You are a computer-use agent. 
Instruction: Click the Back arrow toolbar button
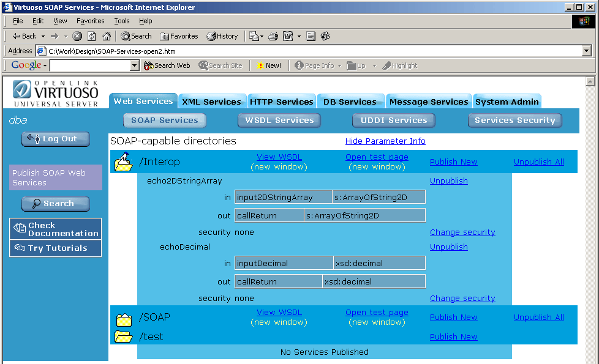(x=24, y=36)
